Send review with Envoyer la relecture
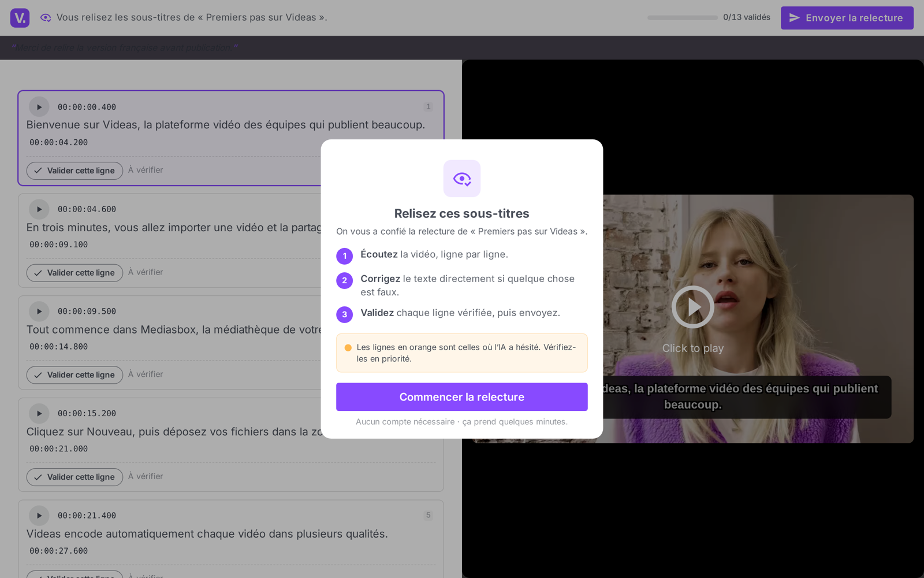The height and width of the screenshot is (578, 924). 847,18
